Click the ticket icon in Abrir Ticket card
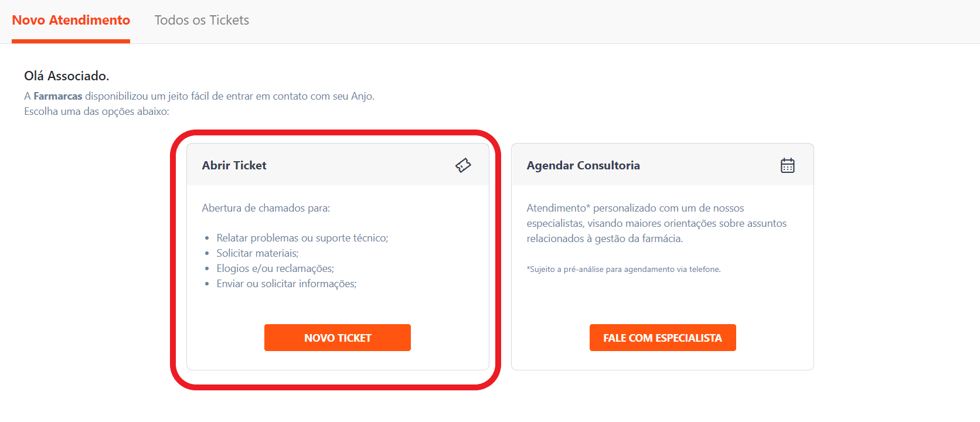The image size is (980, 422). point(463,165)
